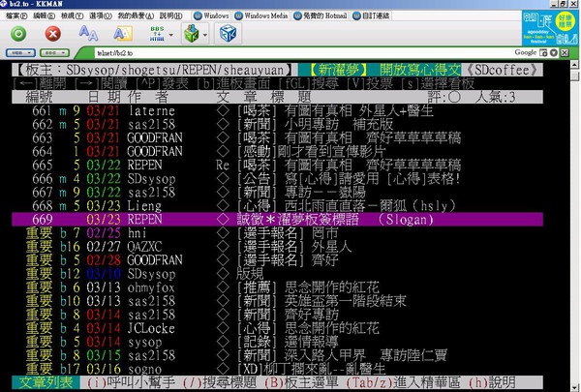The image size is (581, 392).
Task: Click the (h)說明 footer hint
Action: 492,382
